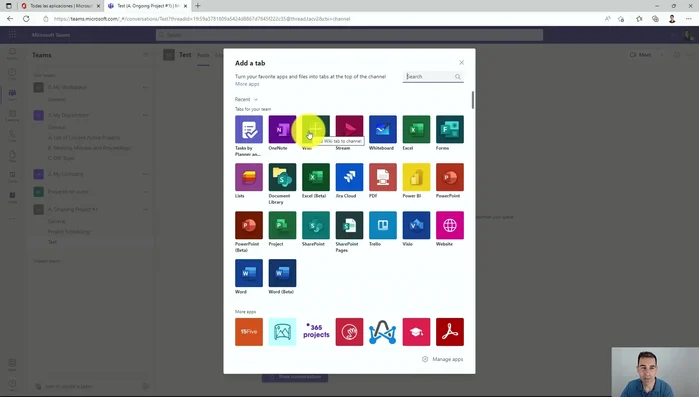Image resolution: width=699 pixels, height=397 pixels.
Task: Select the Power BI app
Action: (x=416, y=177)
